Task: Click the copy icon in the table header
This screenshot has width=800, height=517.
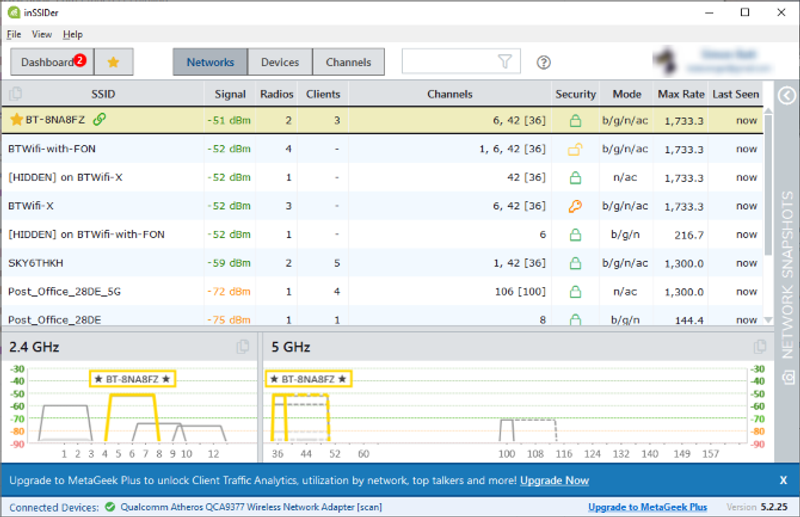Action: pyautogui.click(x=15, y=94)
